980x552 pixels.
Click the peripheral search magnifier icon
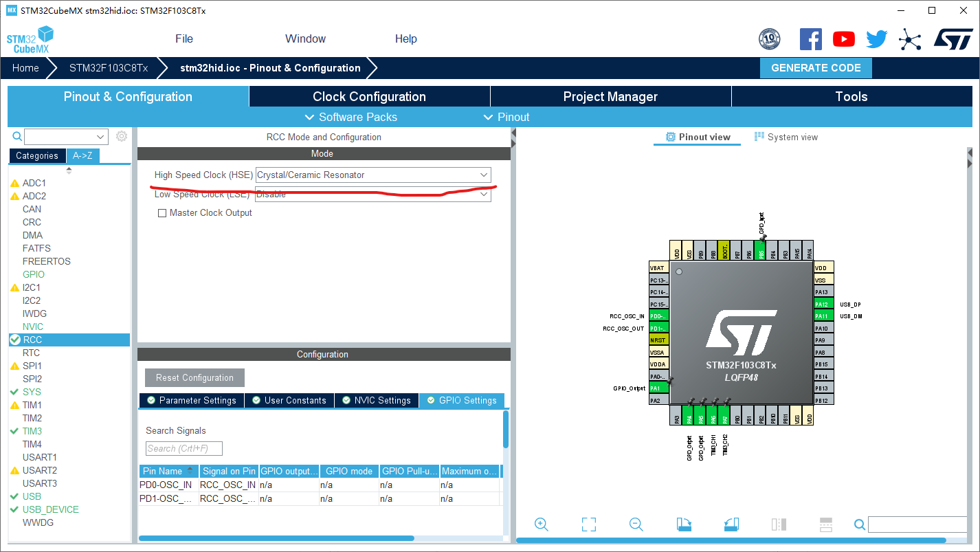click(18, 136)
